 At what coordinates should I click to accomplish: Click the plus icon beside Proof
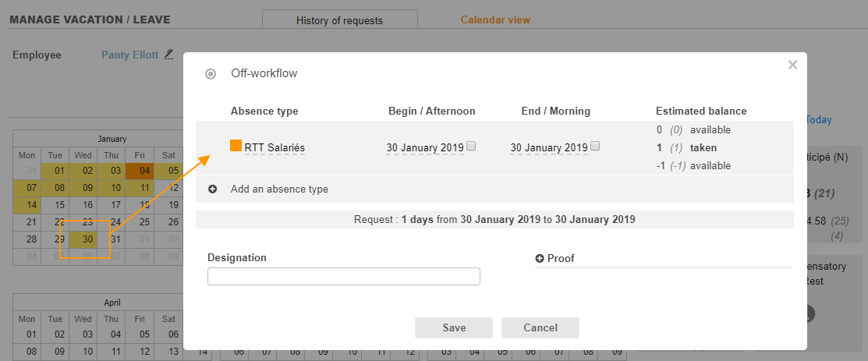point(540,258)
